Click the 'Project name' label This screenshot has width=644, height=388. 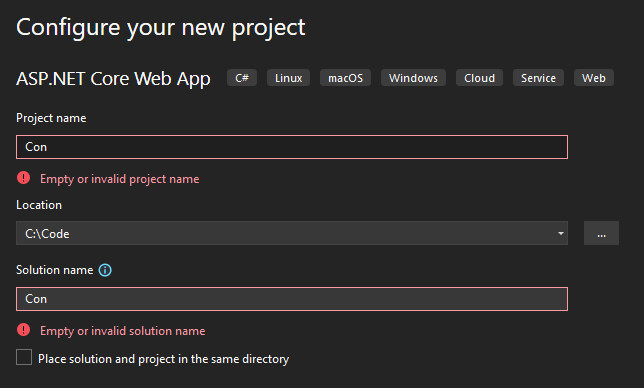coord(51,118)
